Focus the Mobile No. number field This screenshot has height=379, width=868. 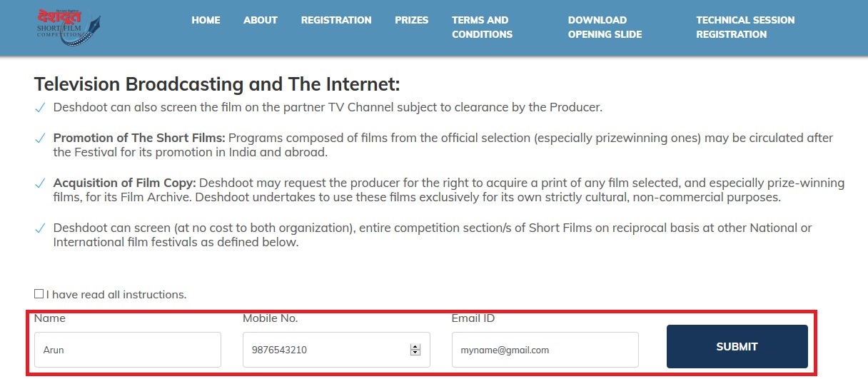pos(325,350)
